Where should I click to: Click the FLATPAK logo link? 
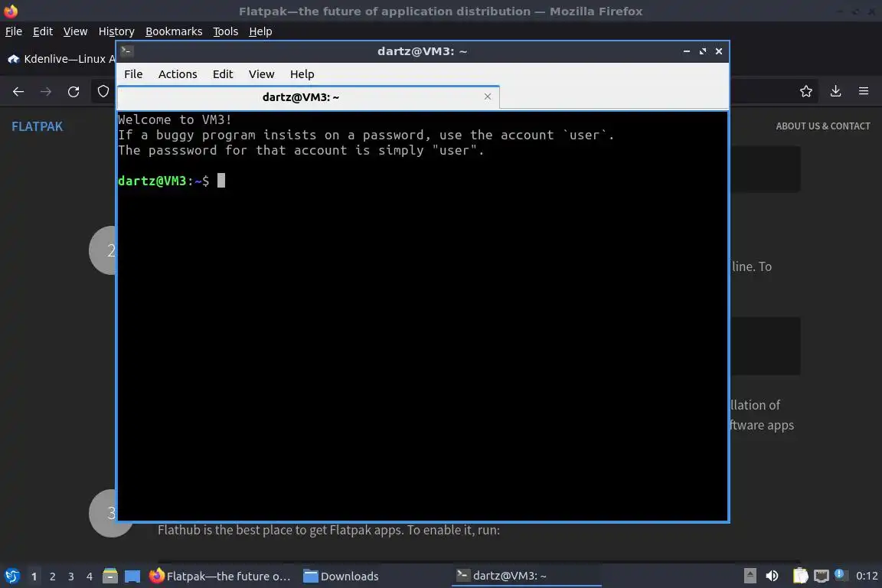click(x=37, y=126)
